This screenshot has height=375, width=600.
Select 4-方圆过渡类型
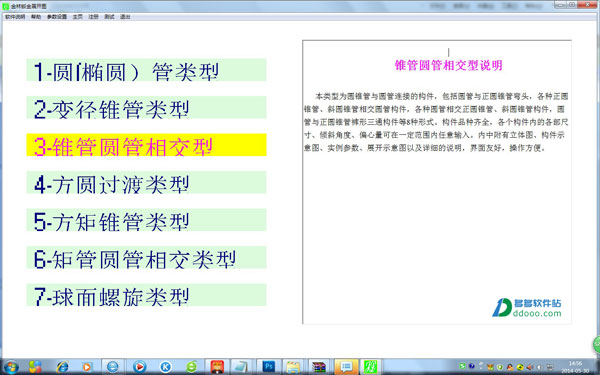pyautogui.click(x=147, y=183)
